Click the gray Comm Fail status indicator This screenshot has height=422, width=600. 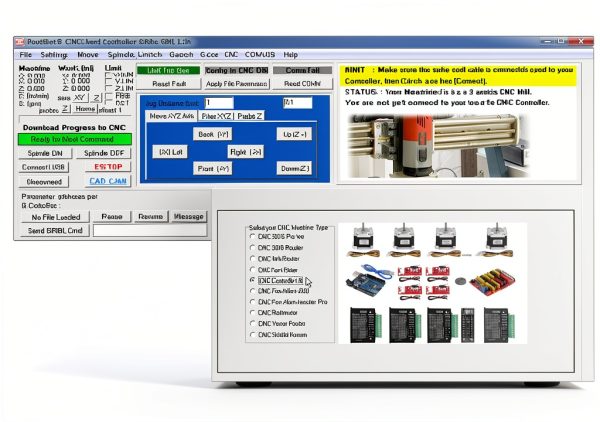(303, 71)
